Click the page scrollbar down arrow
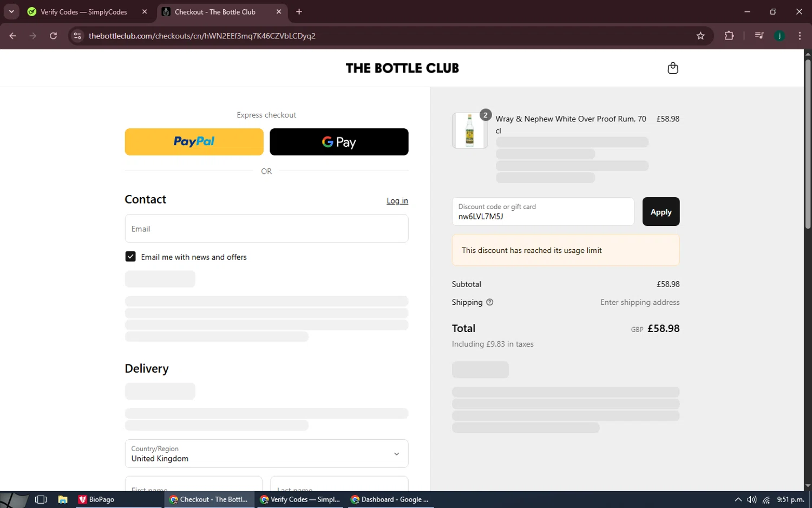Image resolution: width=812 pixels, height=508 pixels. [x=808, y=486]
